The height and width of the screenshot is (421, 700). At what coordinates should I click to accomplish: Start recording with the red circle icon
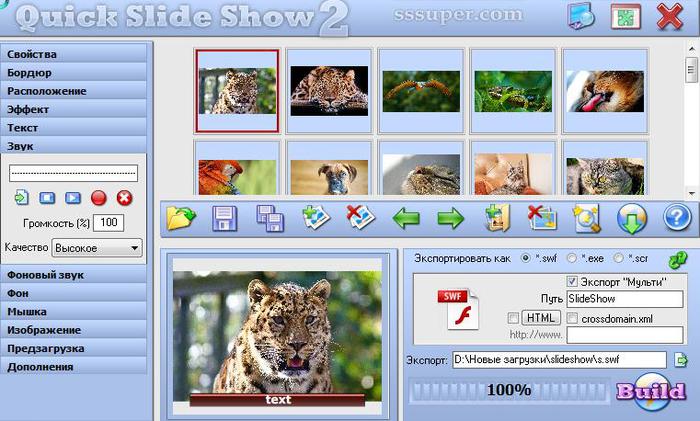99,198
